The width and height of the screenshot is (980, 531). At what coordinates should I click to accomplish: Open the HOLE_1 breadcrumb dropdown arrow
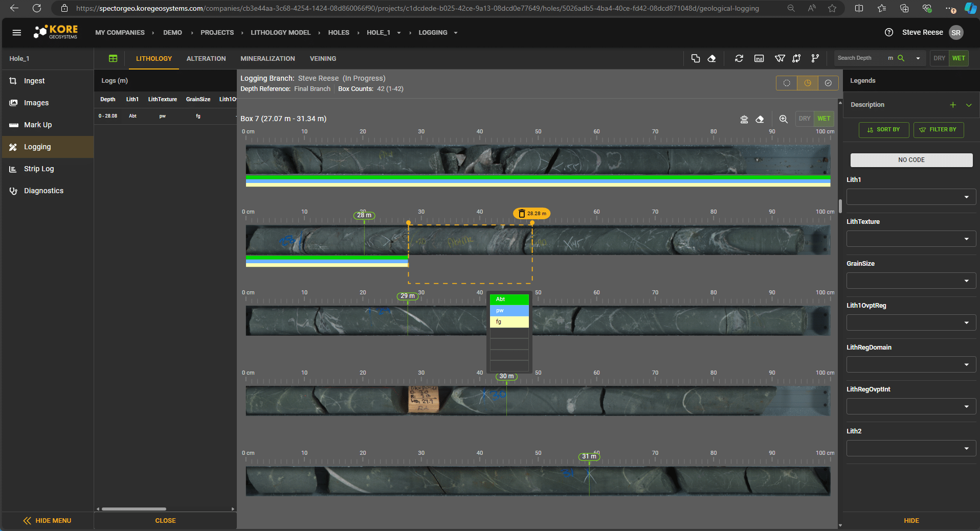click(399, 33)
